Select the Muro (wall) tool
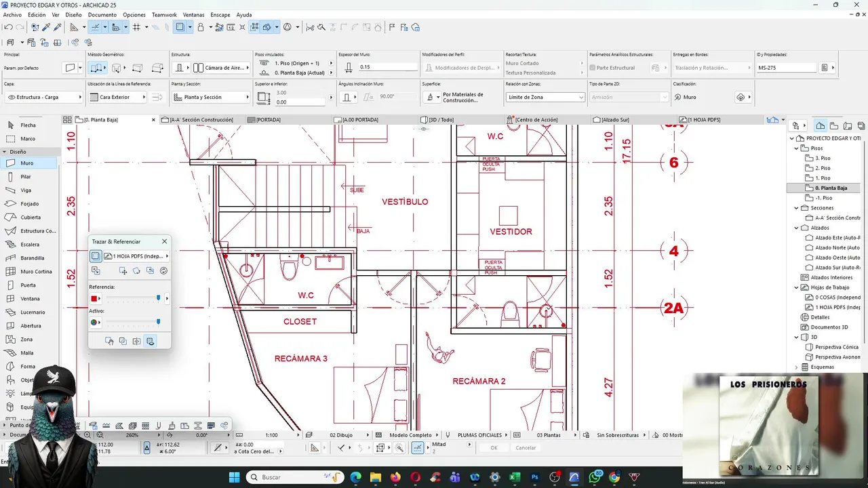 (27, 163)
